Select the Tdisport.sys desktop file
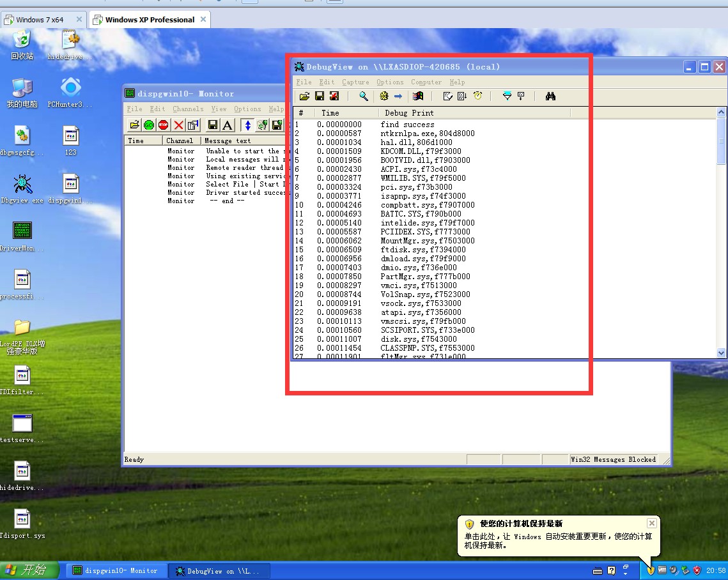 point(22,524)
